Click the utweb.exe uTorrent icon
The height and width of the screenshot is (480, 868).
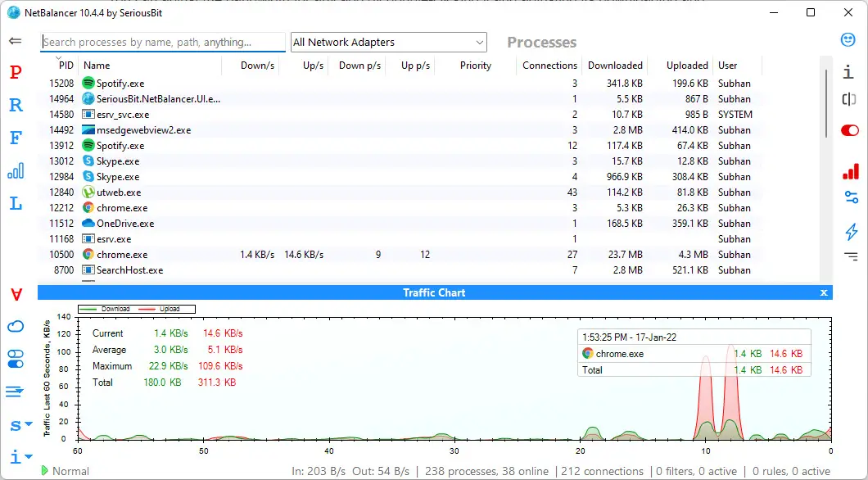[88, 192]
